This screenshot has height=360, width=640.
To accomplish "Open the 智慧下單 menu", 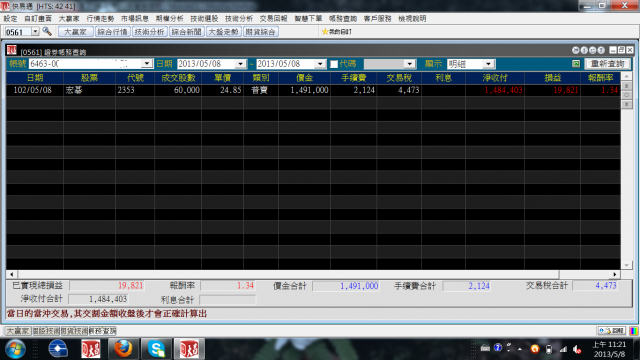I will [x=308, y=18].
